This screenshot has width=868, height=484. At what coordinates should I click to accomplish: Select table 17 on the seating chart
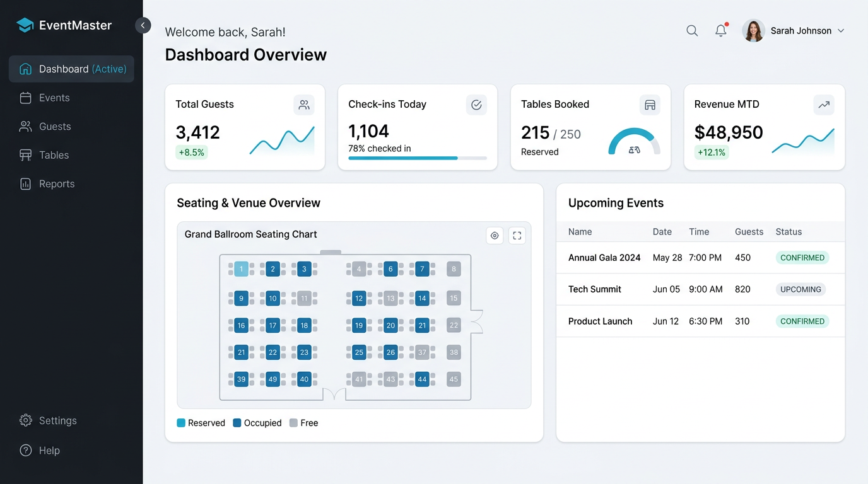(273, 325)
